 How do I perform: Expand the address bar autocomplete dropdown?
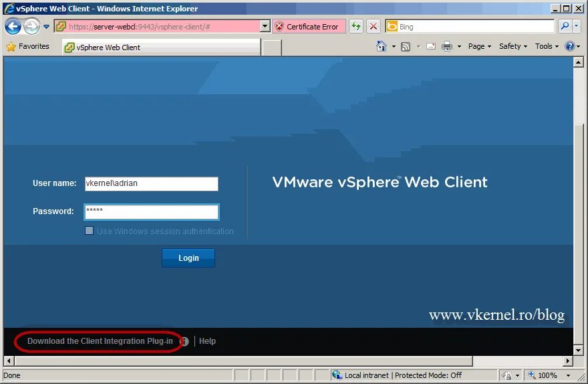[x=265, y=27]
